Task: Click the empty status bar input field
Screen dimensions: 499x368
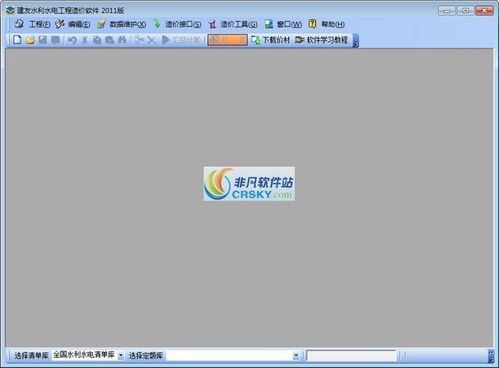Action: pyautogui.click(x=351, y=356)
